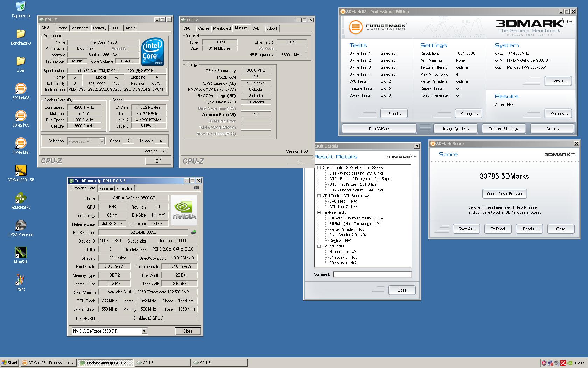
Task: Select Pixel Shader 2.0 result row
Action: (348, 235)
